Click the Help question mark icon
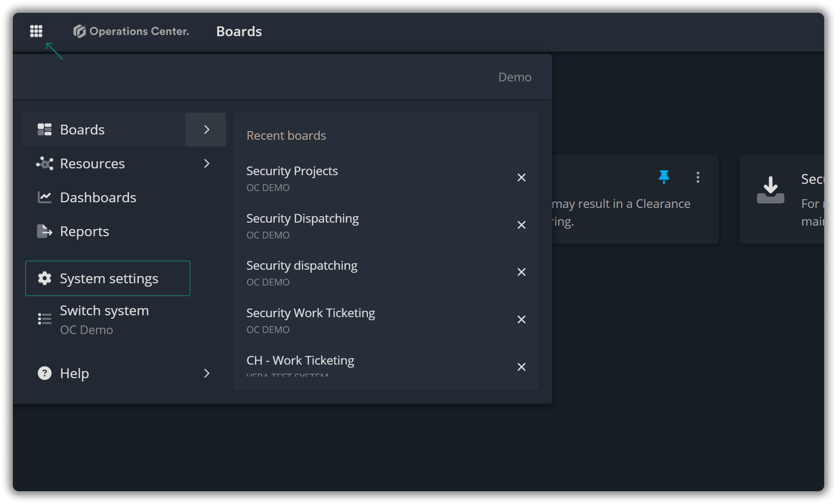The image size is (837, 504). click(x=44, y=373)
